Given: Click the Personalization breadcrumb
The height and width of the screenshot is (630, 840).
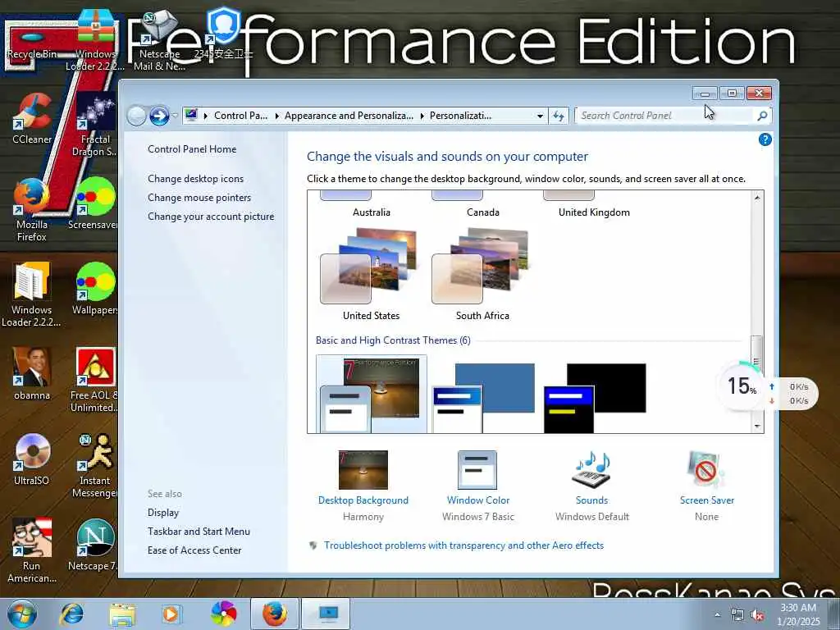Looking at the screenshot, I should click(460, 116).
